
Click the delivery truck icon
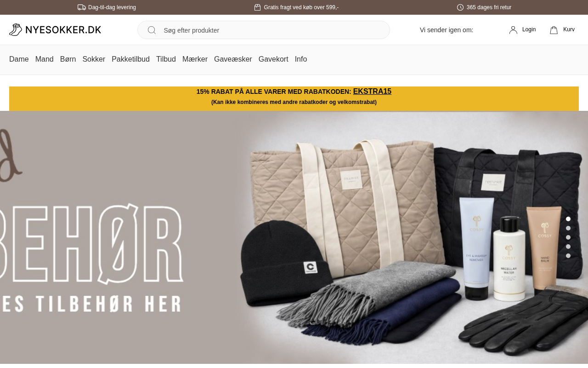(82, 7)
